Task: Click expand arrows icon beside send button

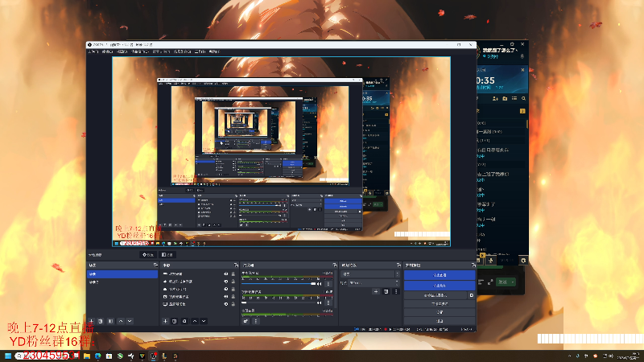Action: [x=490, y=282]
